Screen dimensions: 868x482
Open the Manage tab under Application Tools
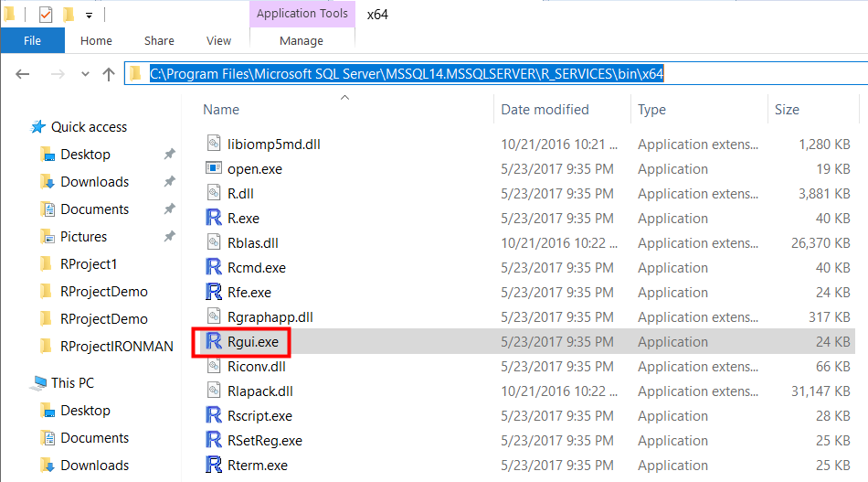pyautogui.click(x=302, y=40)
